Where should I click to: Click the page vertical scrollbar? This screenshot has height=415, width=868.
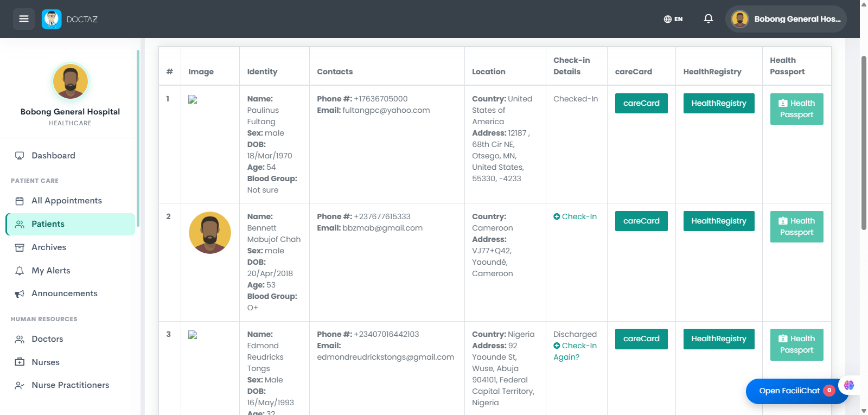tap(864, 142)
